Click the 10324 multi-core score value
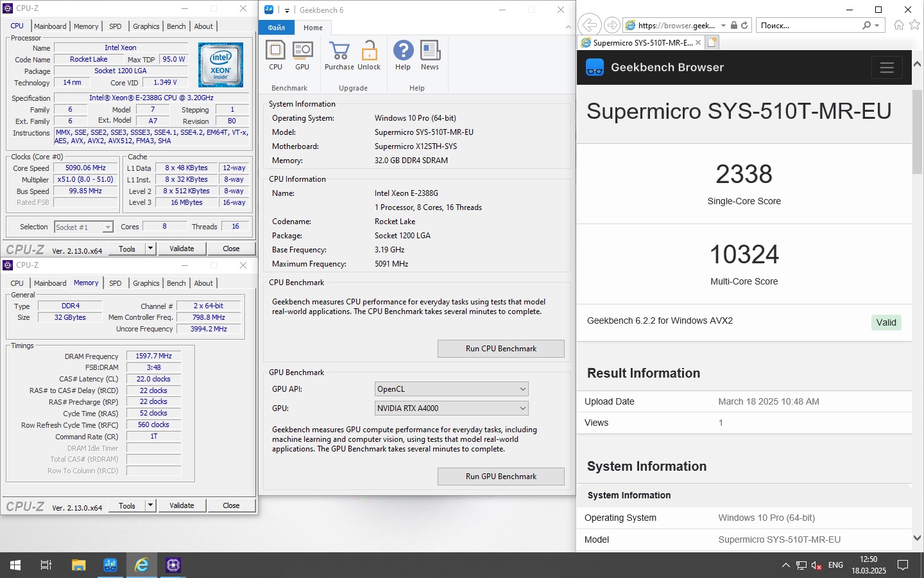 [744, 254]
